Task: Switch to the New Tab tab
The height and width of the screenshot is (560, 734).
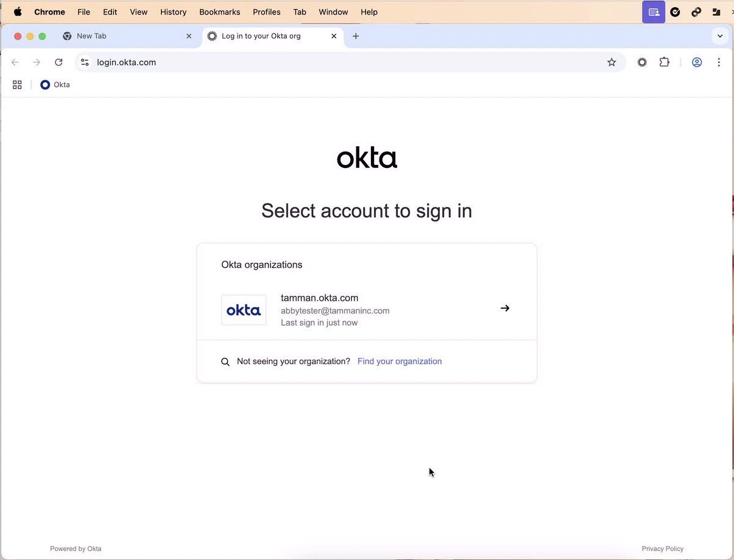Action: (128, 36)
